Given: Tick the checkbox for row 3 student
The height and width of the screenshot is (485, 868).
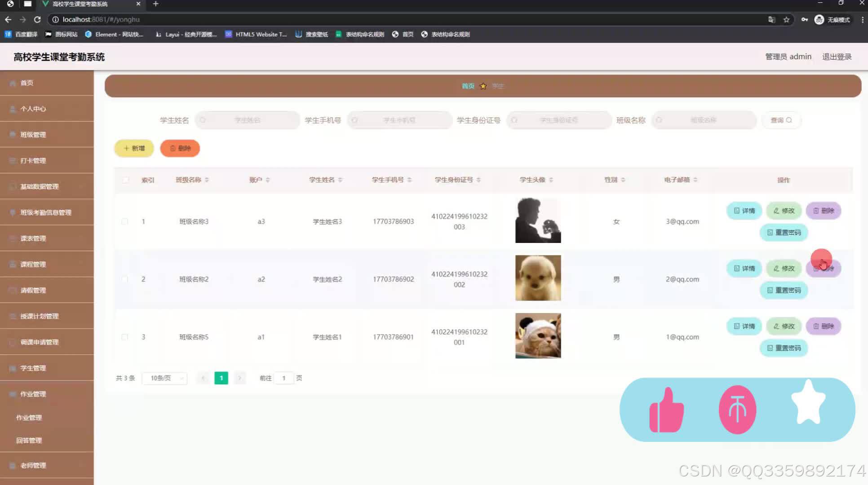Looking at the screenshot, I should pos(125,337).
